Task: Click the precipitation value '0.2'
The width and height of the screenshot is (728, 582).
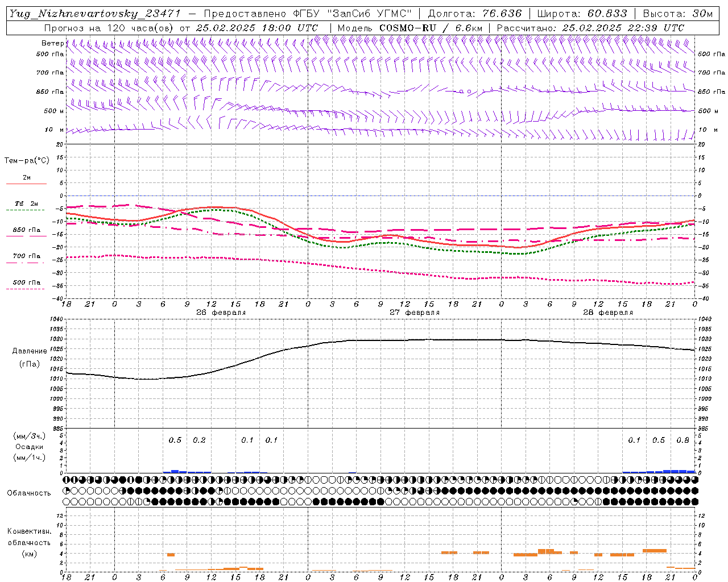Action: pos(199,440)
